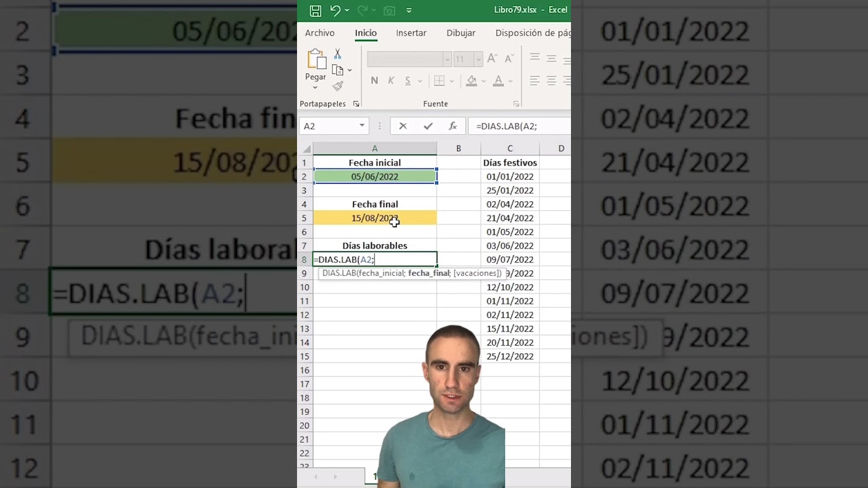
Task: Open the Dibujar ribbon tab
Action: tap(460, 33)
